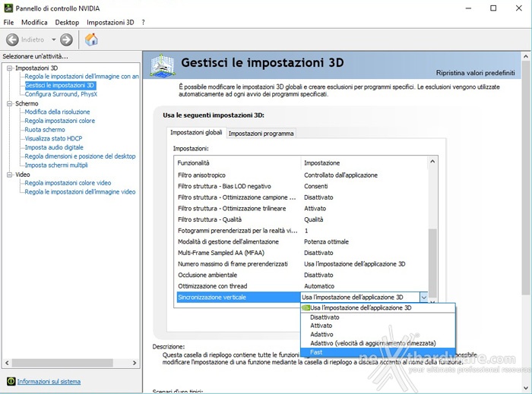The width and height of the screenshot is (532, 394).
Task: Click the system information icon at bottom
Action: point(11,381)
